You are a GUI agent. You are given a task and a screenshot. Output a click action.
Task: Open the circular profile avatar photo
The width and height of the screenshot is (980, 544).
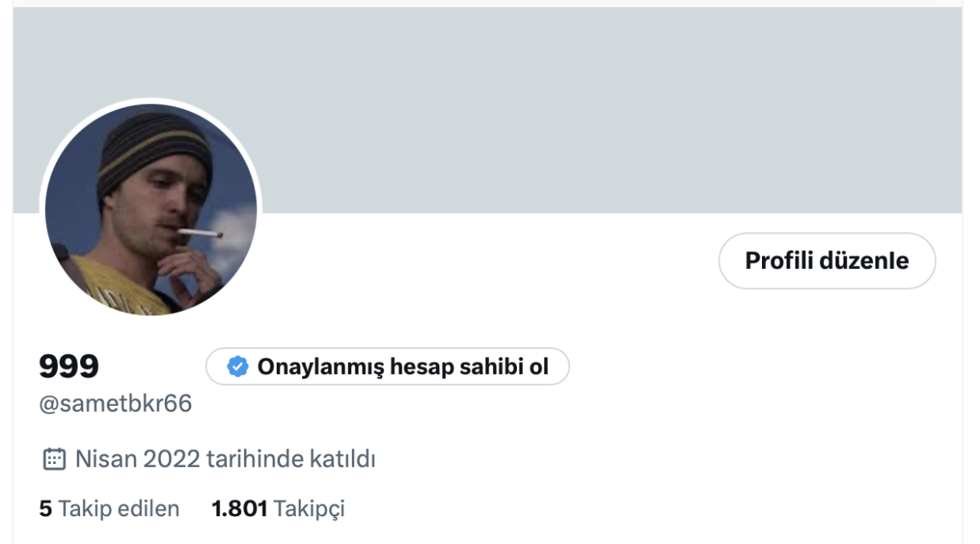[x=151, y=209]
